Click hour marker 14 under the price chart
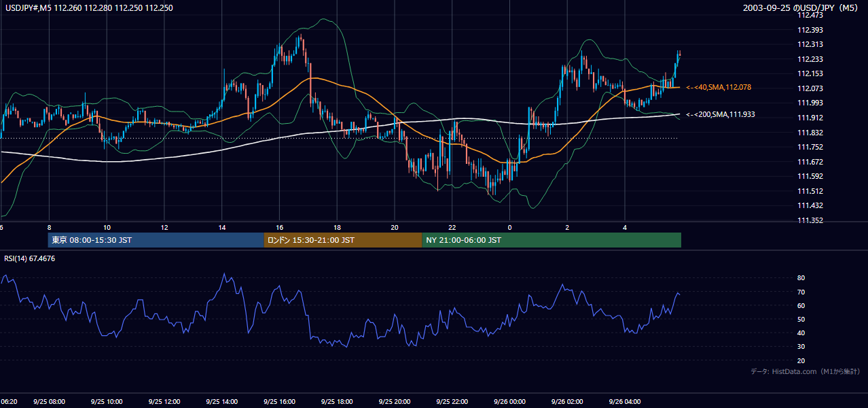 click(x=222, y=227)
